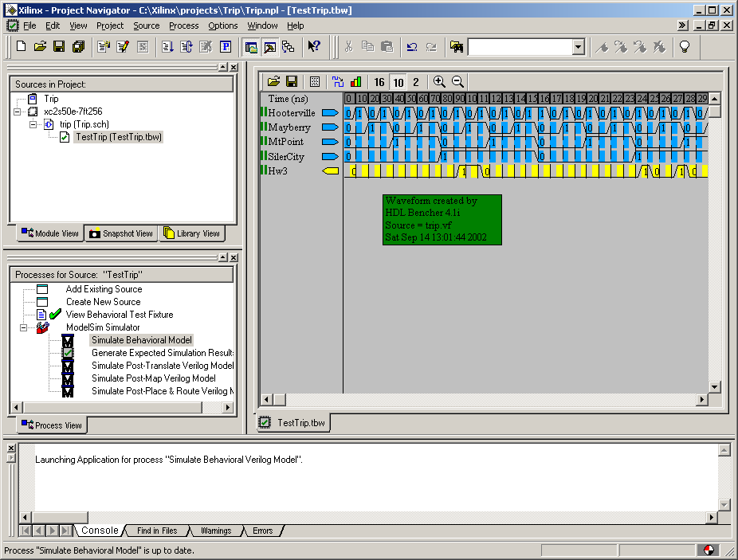Zoom out on the waveform
This screenshot has width=738, height=560.
tap(458, 81)
